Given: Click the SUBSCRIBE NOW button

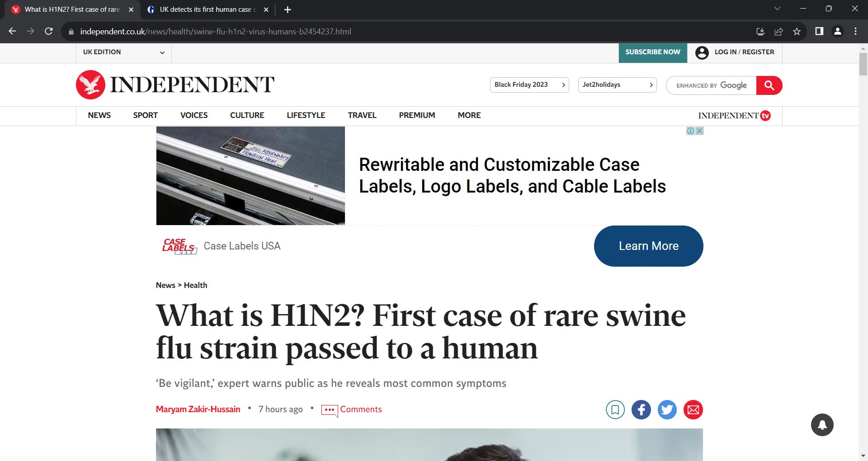Looking at the screenshot, I should pyautogui.click(x=652, y=52).
